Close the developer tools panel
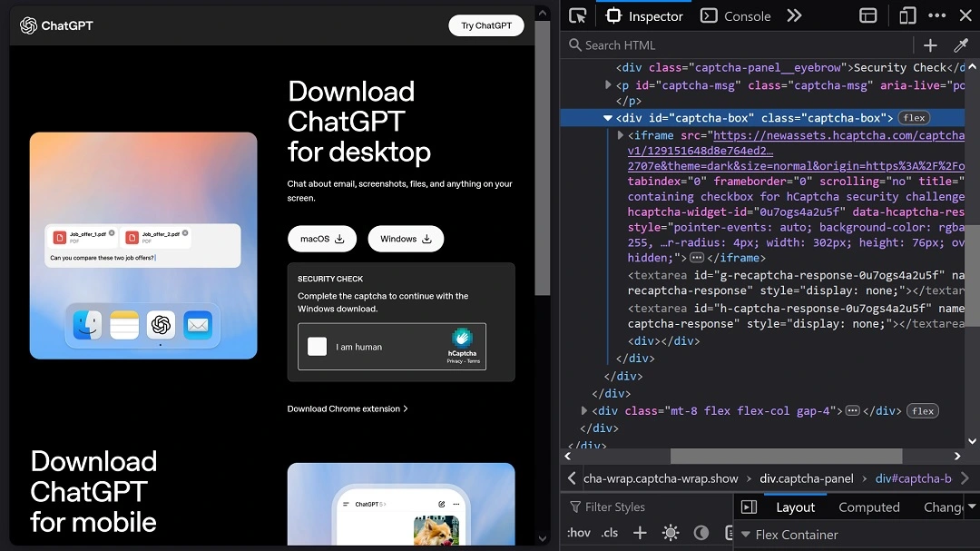 (x=965, y=15)
